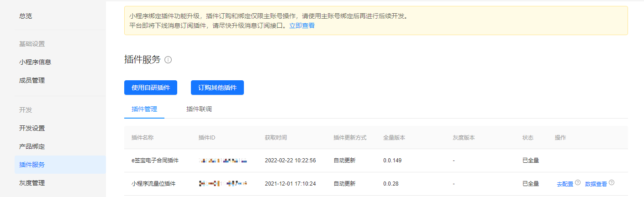
Task: Click the date 2021-12-01 17:10:24
Action: tap(290, 184)
